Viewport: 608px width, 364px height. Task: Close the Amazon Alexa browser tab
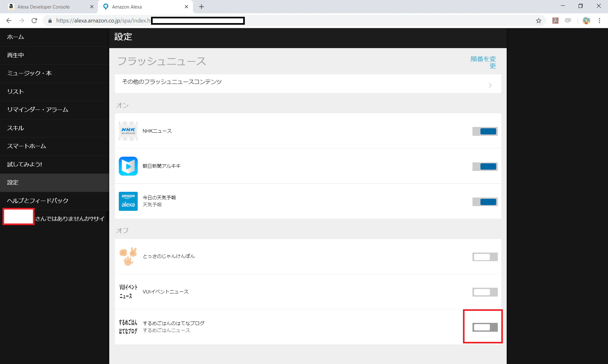(x=186, y=7)
